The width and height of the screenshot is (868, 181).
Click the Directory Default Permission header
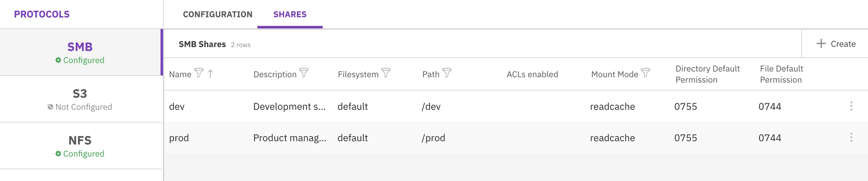[x=707, y=74]
